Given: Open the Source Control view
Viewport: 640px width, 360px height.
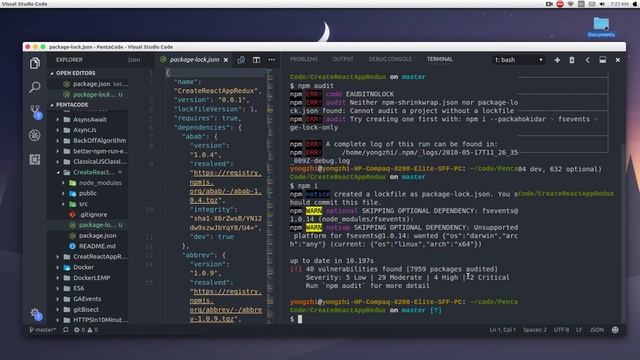Looking at the screenshot, I should click(x=35, y=111).
